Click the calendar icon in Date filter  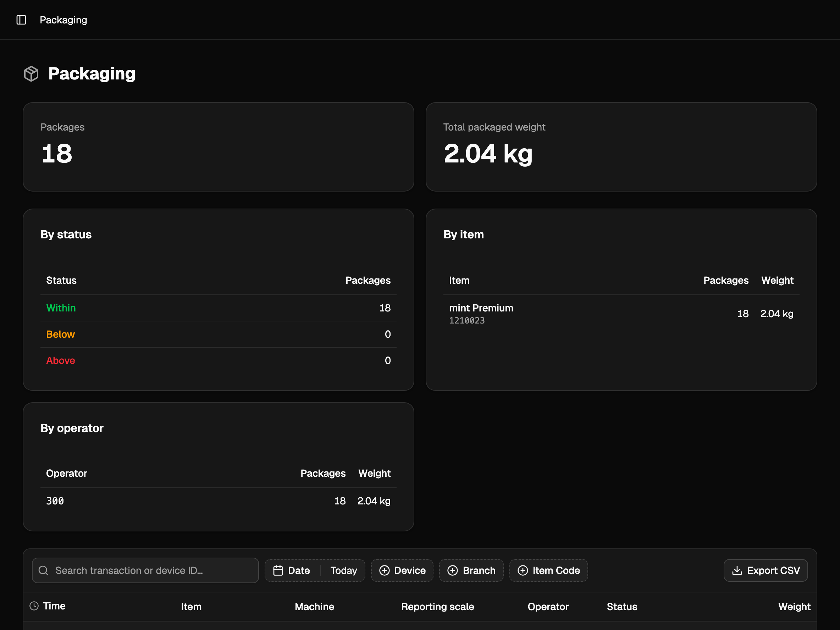pos(278,570)
